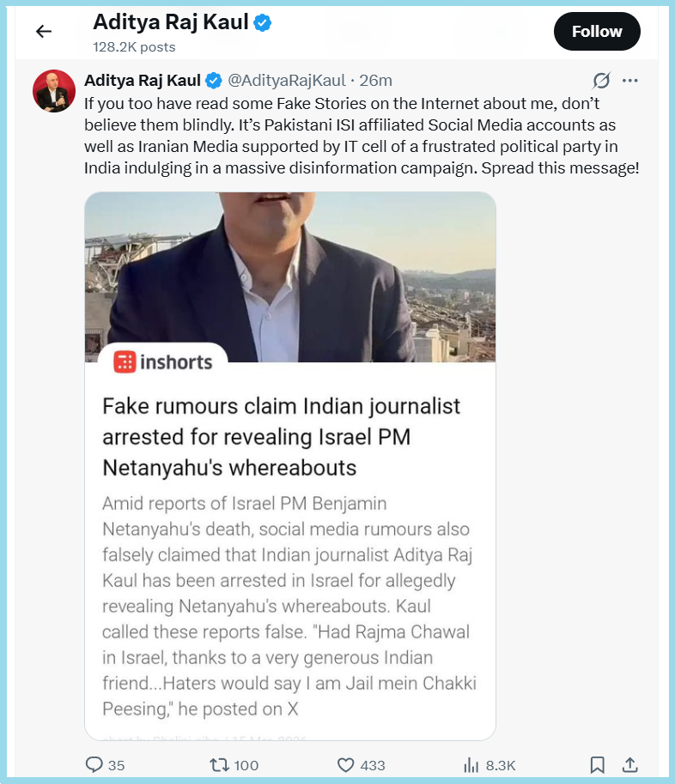Image resolution: width=675 pixels, height=784 pixels.
Task: Expand the three-dot more options menu
Action: [630, 81]
